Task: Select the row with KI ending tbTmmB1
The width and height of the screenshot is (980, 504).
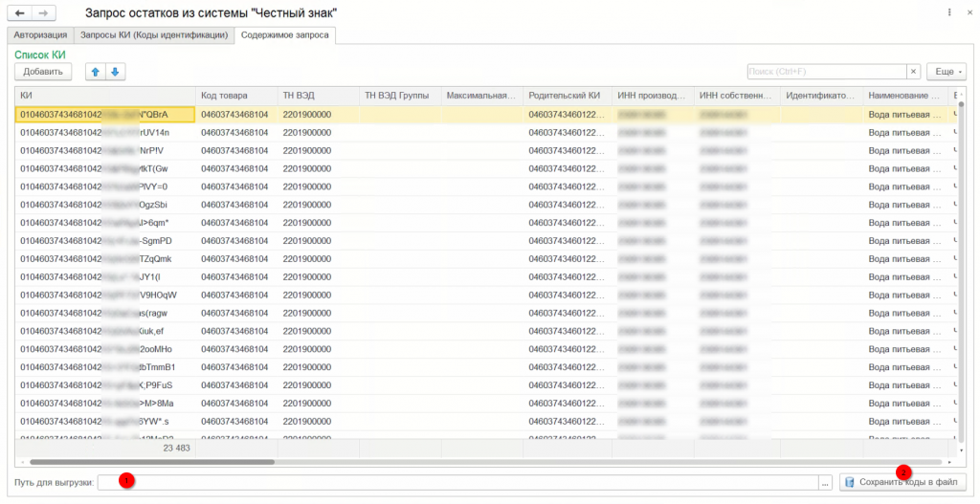Action: click(x=485, y=367)
